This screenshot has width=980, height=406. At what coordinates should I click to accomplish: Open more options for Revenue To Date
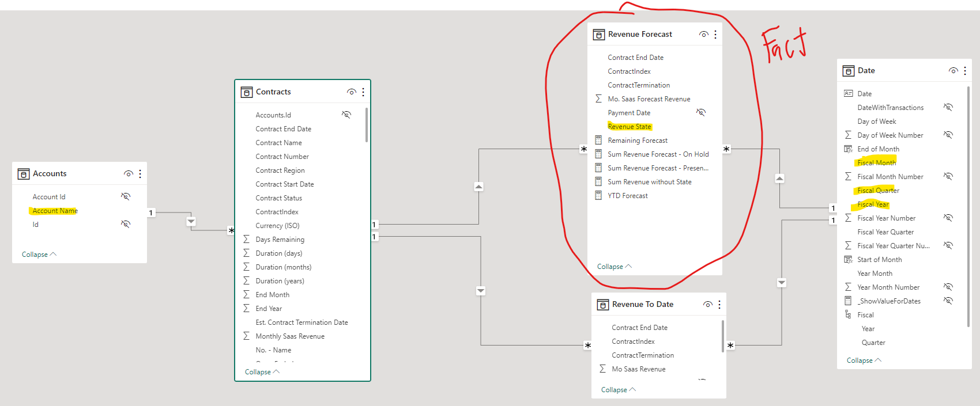coord(719,304)
